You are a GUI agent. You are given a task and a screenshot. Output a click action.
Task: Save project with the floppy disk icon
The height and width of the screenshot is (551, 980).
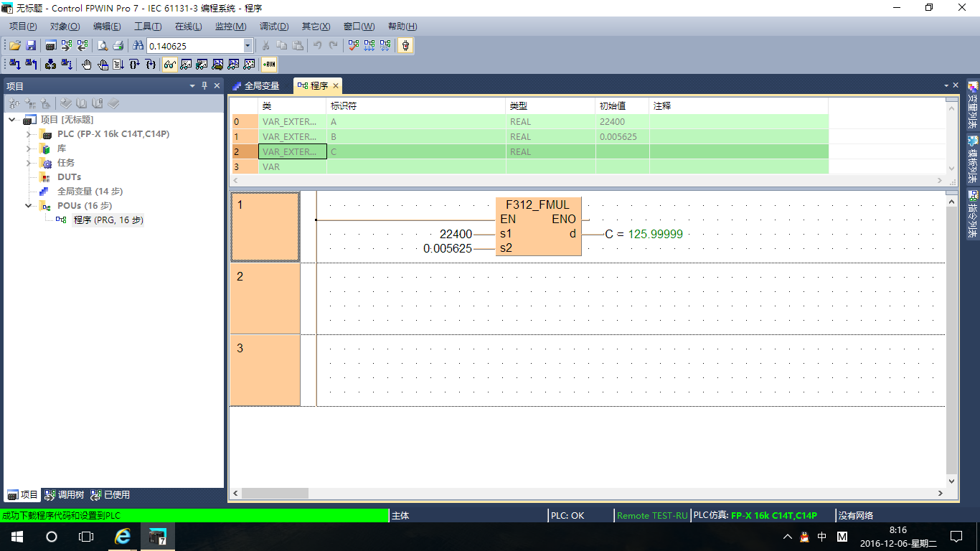[x=31, y=45]
